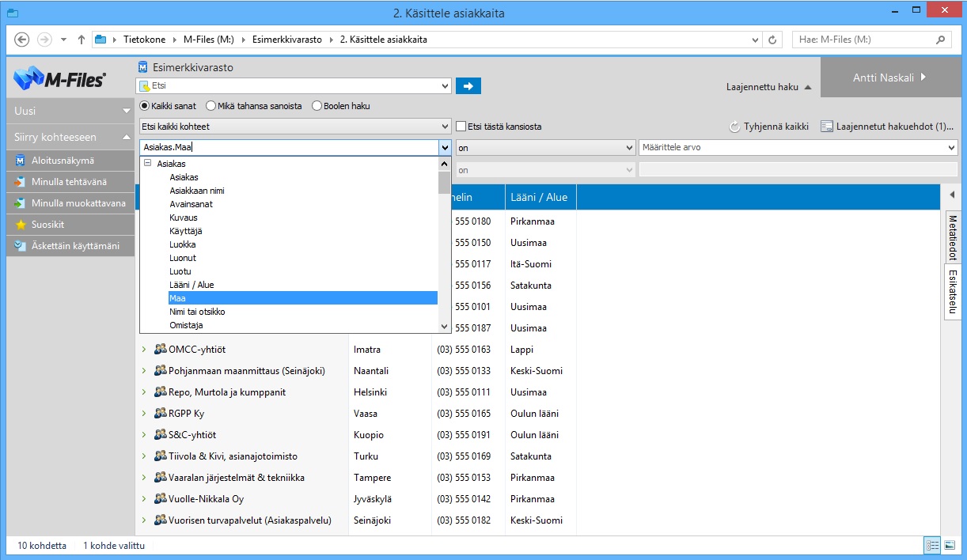Sort by Lääni / Alue column header

tap(540, 197)
